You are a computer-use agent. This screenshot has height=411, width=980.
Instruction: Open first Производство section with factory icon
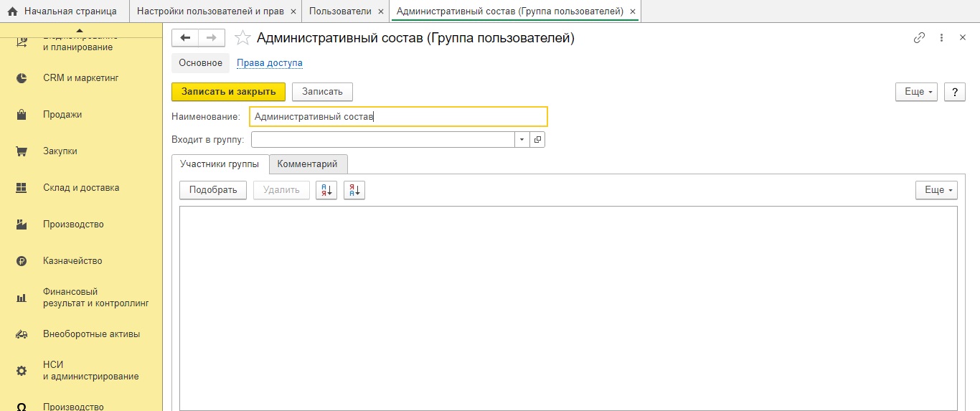(81, 224)
